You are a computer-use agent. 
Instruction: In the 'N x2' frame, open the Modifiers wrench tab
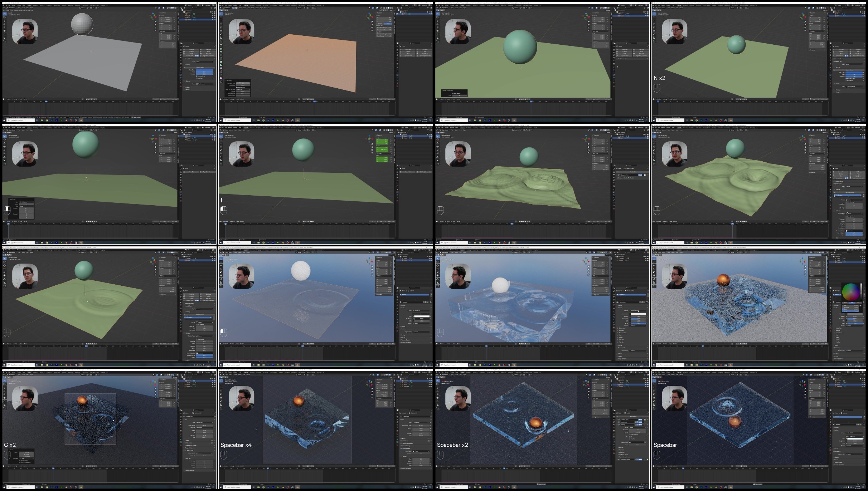coord(830,70)
